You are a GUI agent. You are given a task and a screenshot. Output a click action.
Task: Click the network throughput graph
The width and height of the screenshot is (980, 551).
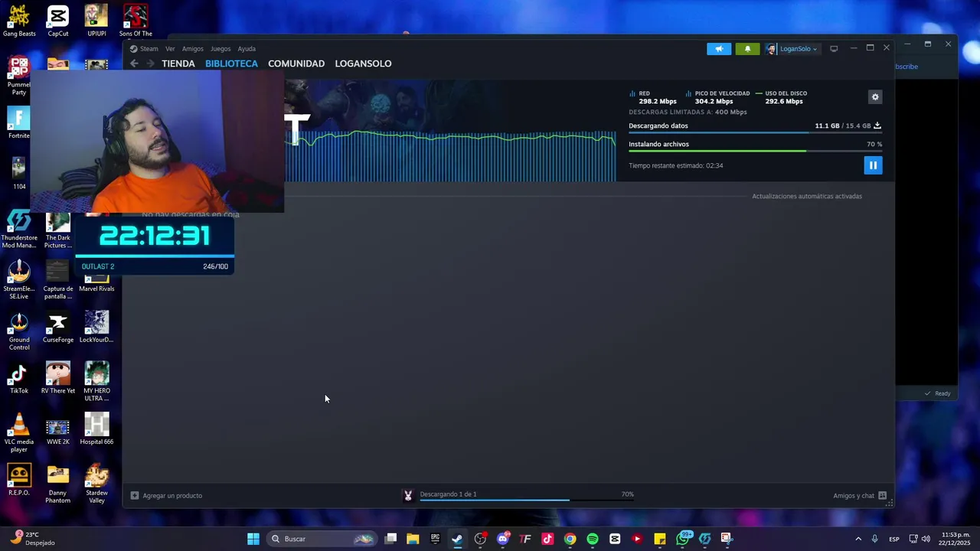(x=452, y=157)
